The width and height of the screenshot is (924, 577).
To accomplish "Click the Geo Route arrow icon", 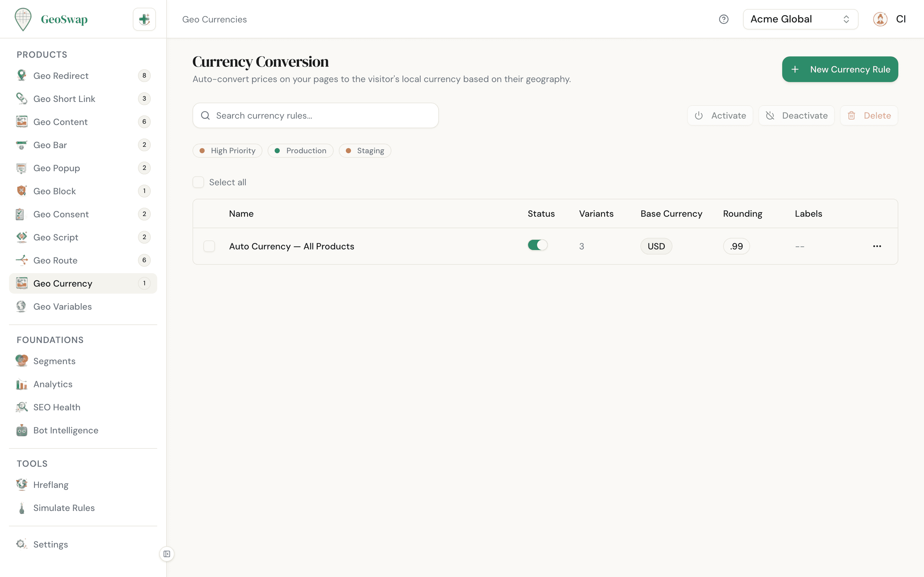I will coord(22,260).
